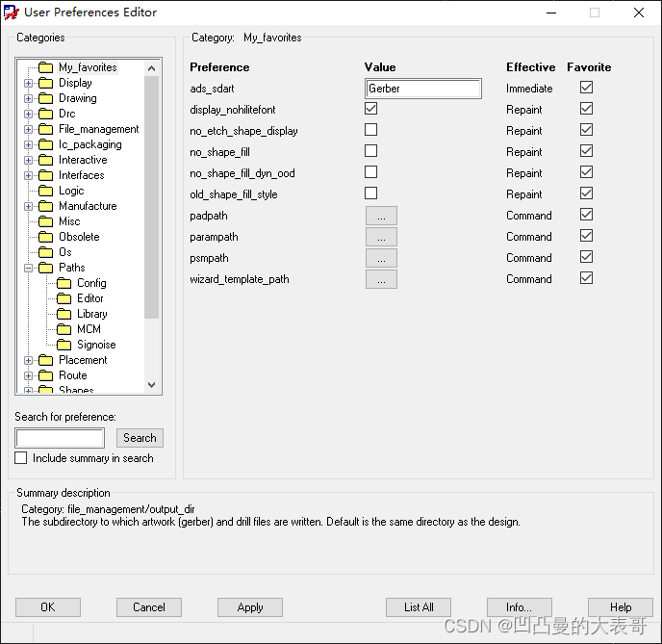The width and height of the screenshot is (662, 644).
Task: Click categories tree scroll up arrow
Action: 152,68
